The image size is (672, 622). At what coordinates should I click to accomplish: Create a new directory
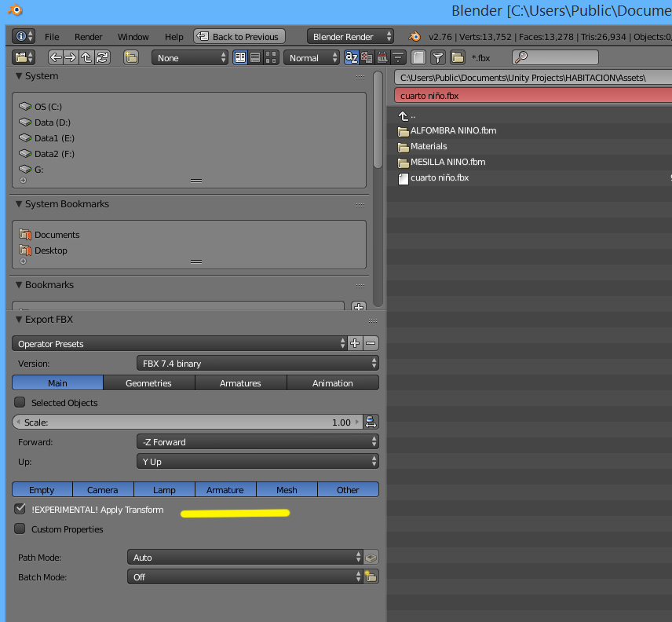[131, 57]
